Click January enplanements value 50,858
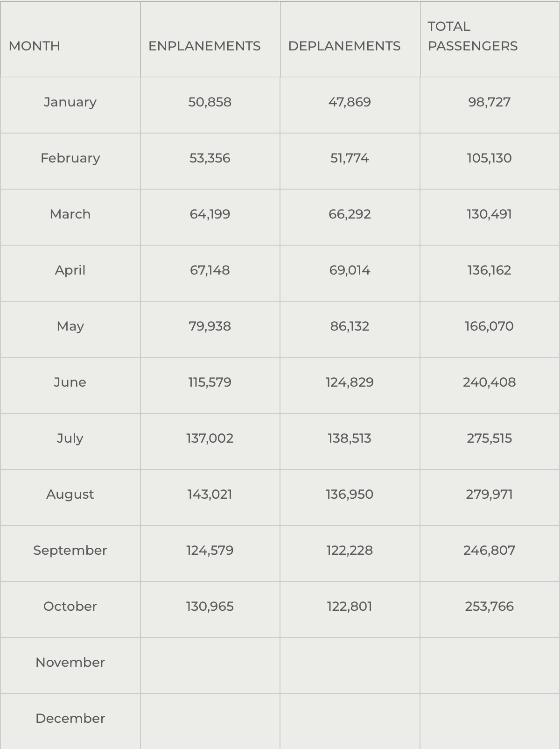Screen dimensions: 560x749 pos(210,102)
